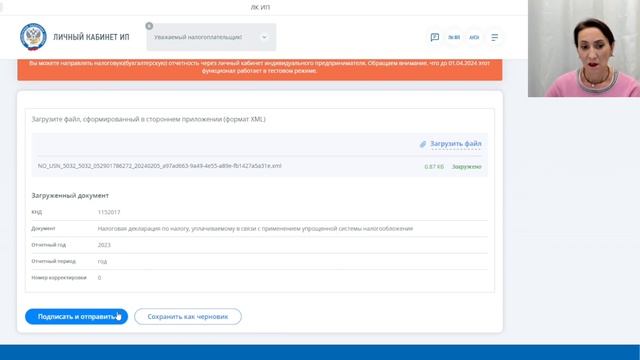Viewport: 640px width, 360px height.
Task: Click the ЛИЧНЫЙ КАБИНЕТ ИП title
Action: point(91,37)
